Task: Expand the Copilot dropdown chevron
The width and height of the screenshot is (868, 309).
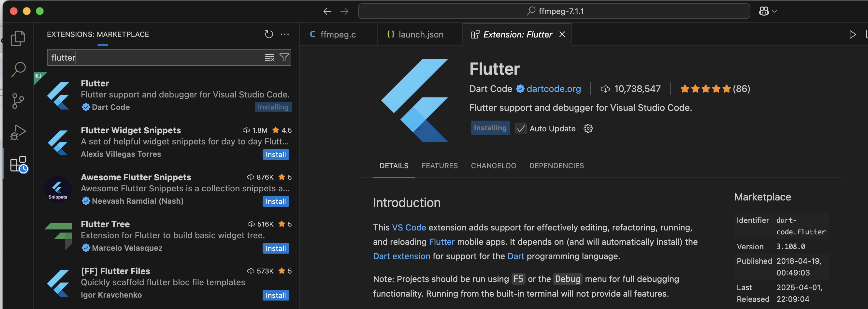Action: pyautogui.click(x=774, y=11)
